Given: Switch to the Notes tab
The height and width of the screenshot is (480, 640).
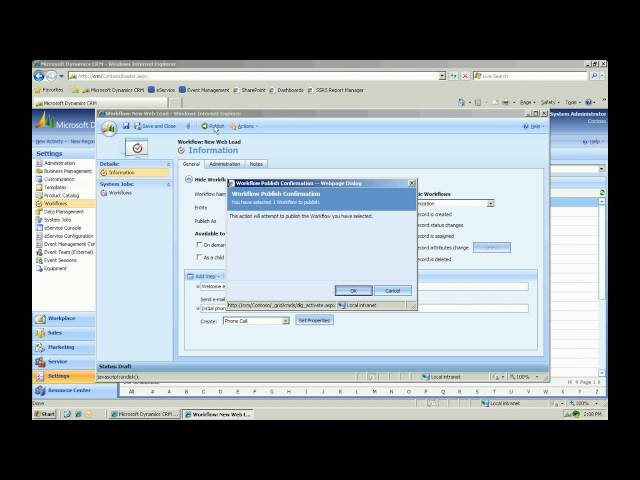Looking at the screenshot, I should coord(256,164).
